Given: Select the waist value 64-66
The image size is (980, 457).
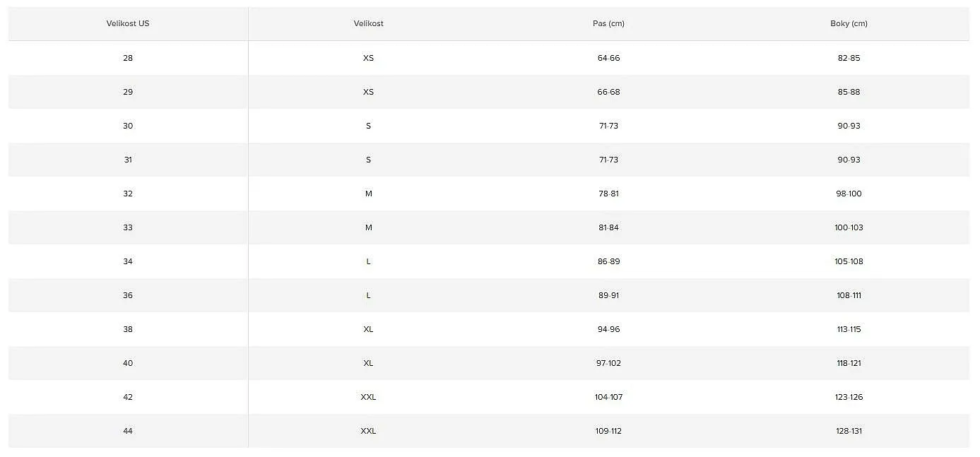Looking at the screenshot, I should coord(608,58).
